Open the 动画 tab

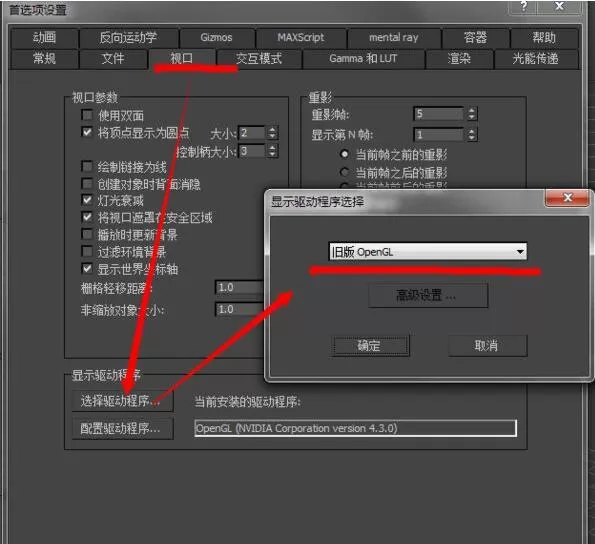(44, 38)
